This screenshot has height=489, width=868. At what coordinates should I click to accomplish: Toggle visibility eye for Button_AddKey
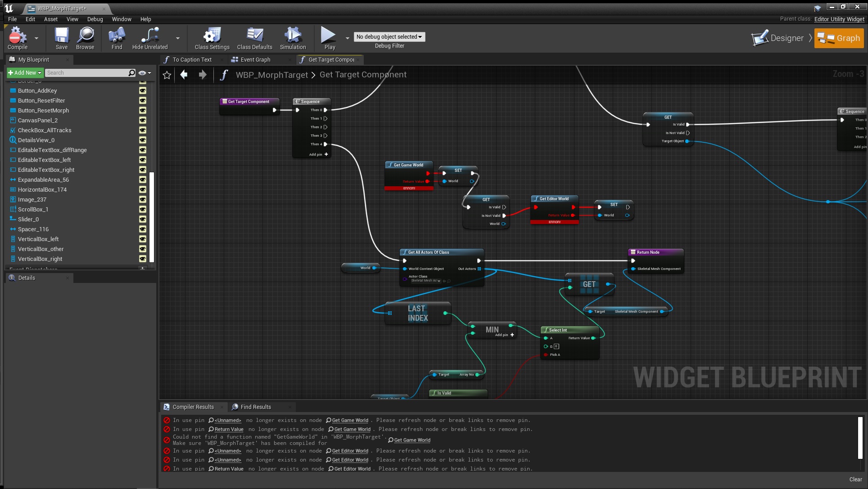click(x=143, y=90)
